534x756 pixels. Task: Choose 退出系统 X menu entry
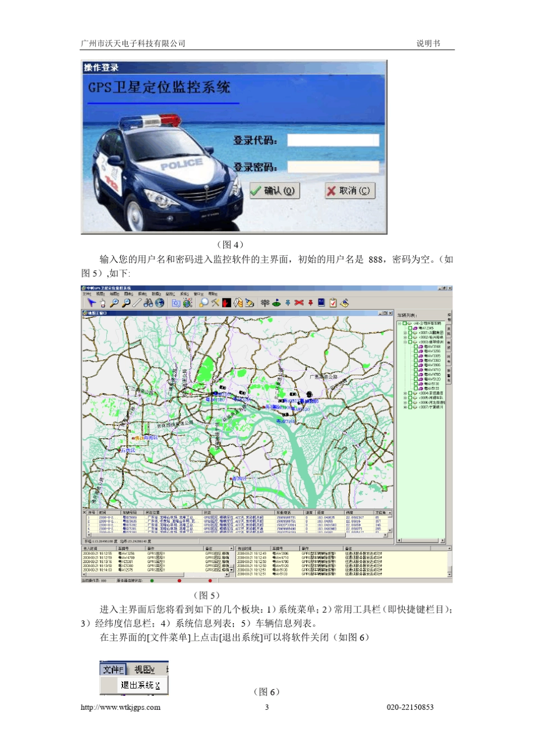click(141, 685)
